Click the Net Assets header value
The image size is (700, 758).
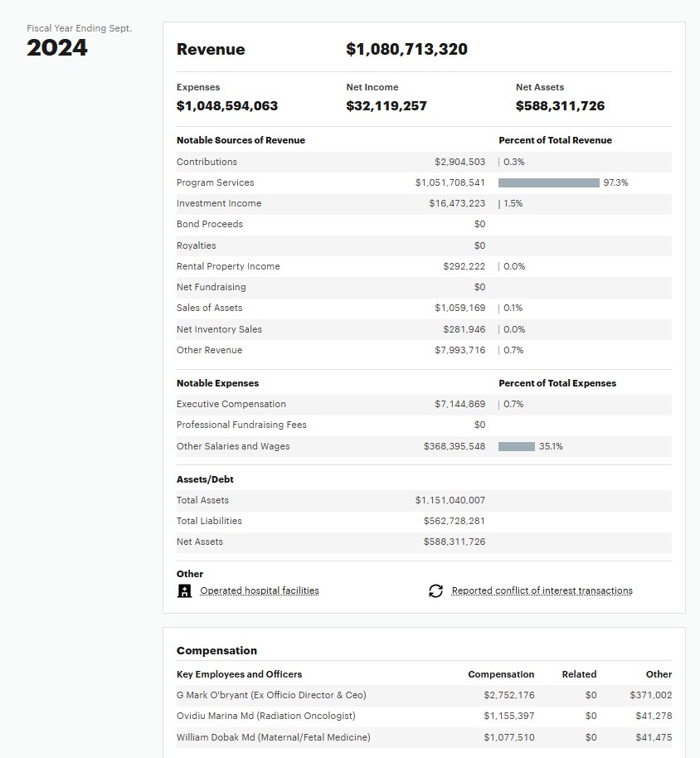[560, 106]
